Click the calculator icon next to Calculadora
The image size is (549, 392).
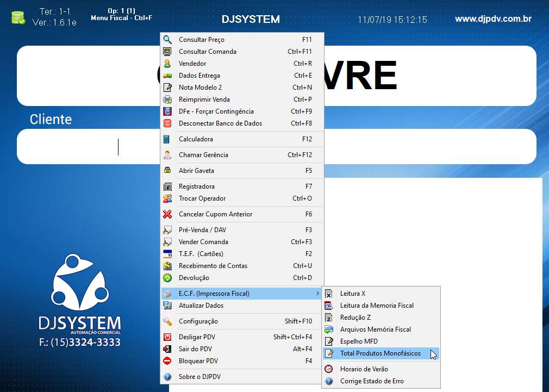(167, 139)
